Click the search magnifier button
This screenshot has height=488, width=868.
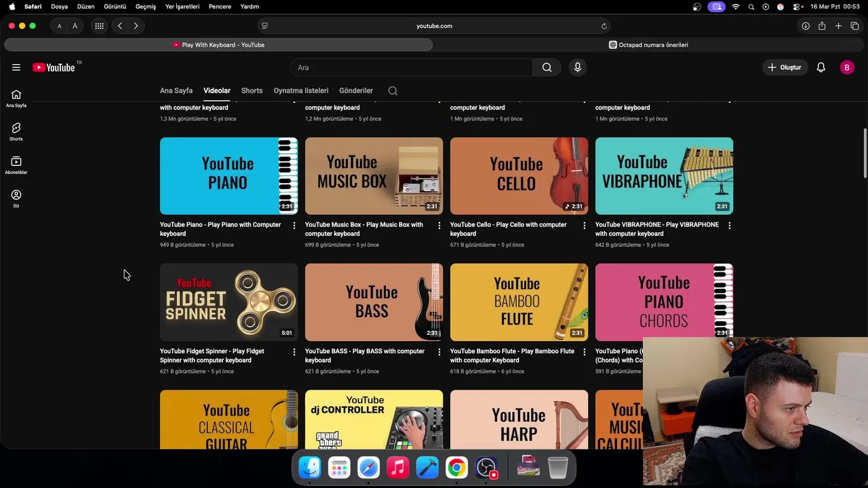[x=547, y=67]
